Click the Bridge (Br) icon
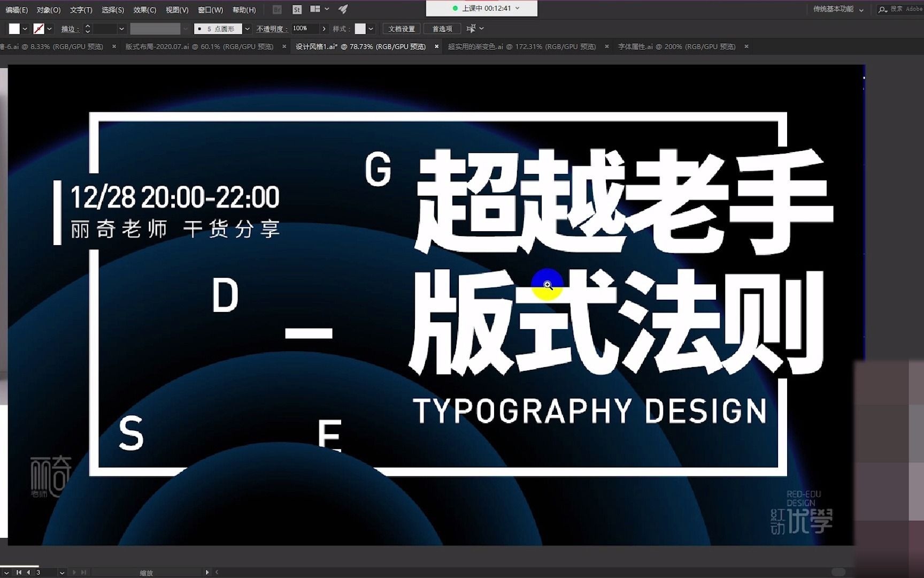 [277, 9]
